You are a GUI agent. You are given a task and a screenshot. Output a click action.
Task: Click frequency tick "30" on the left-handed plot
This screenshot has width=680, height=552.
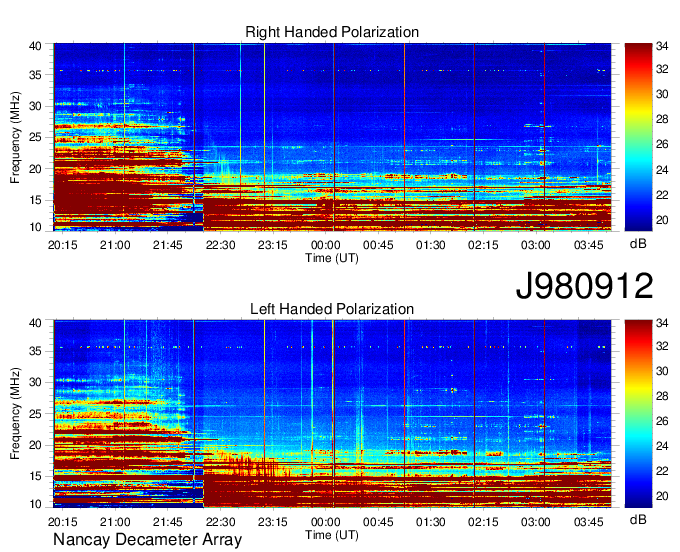tap(36, 382)
